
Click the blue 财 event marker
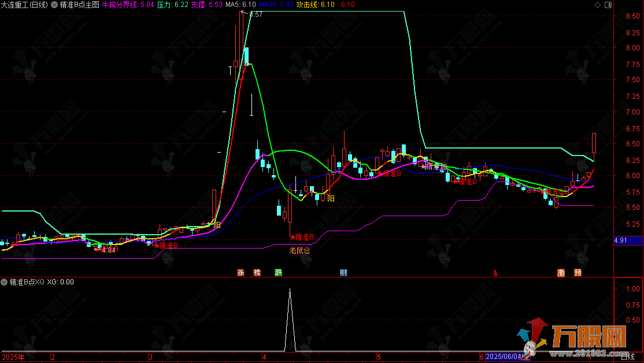[343, 273]
